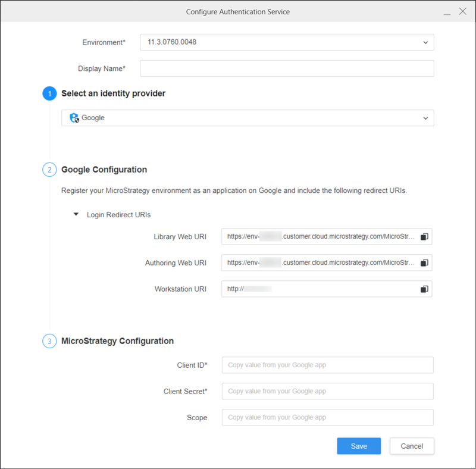Focus the Display Name field
476x469 pixels.
click(x=287, y=68)
